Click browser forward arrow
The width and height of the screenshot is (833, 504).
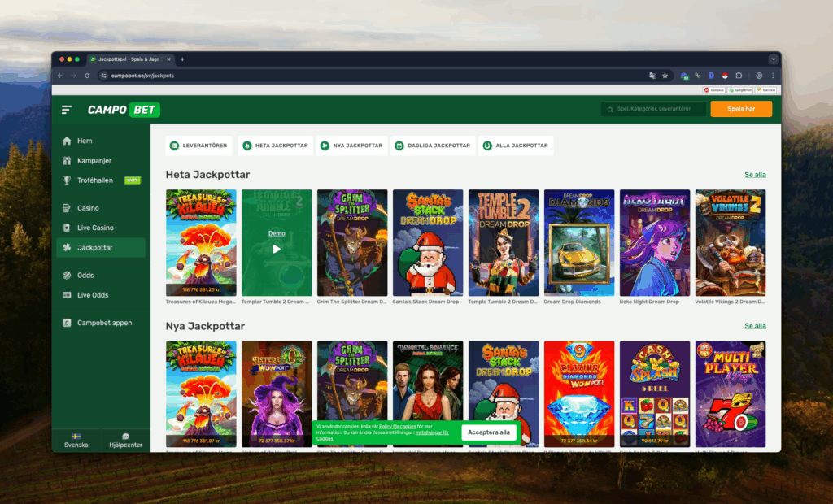pyautogui.click(x=73, y=76)
